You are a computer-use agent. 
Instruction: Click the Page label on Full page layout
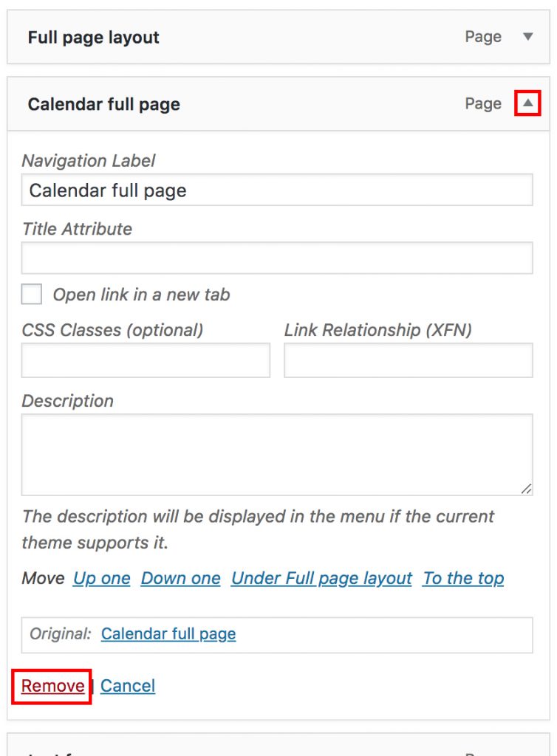click(x=483, y=37)
